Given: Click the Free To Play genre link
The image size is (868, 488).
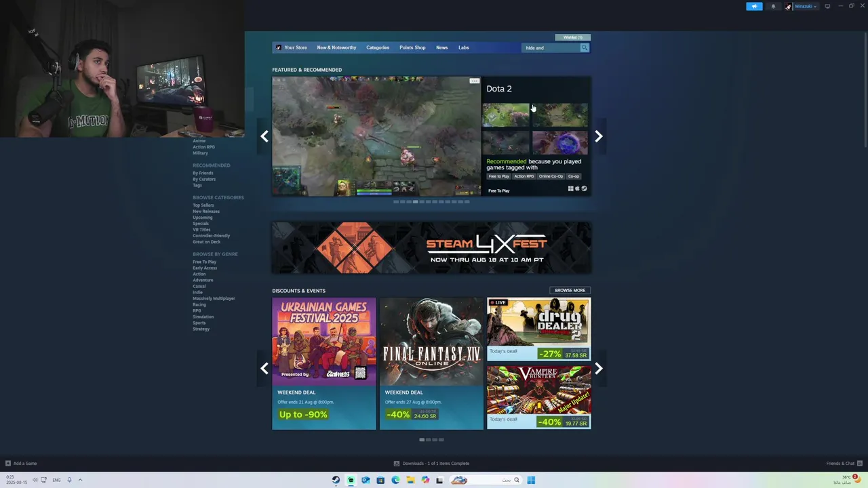Looking at the screenshot, I should [x=205, y=262].
